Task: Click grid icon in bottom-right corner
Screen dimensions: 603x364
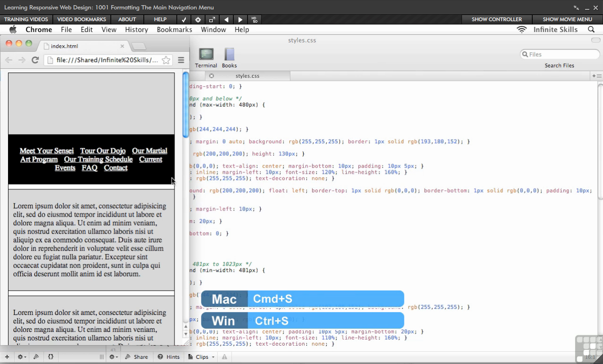Action: point(589,349)
